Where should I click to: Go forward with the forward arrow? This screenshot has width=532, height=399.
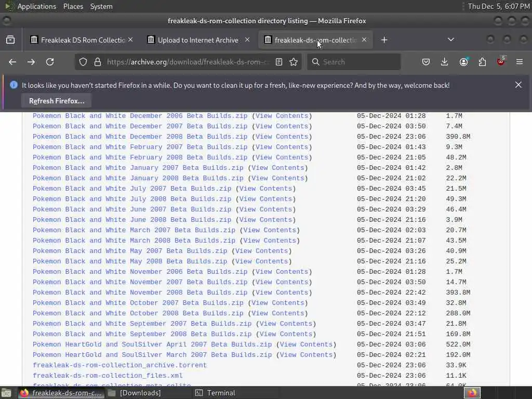click(31, 62)
